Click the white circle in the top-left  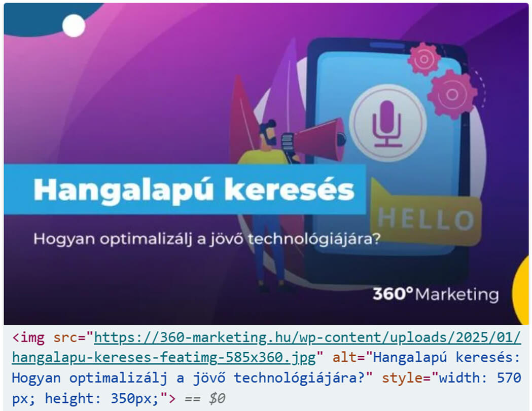[74, 26]
